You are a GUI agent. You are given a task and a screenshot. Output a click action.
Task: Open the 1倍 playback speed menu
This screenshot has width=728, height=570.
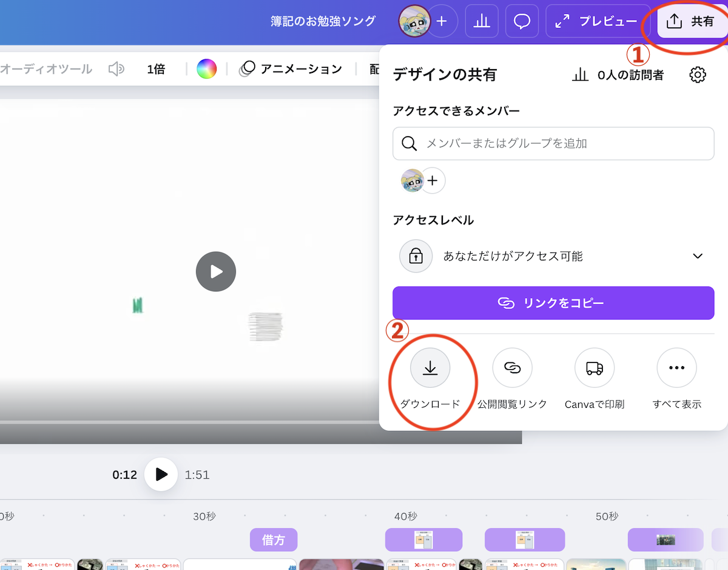pos(156,69)
